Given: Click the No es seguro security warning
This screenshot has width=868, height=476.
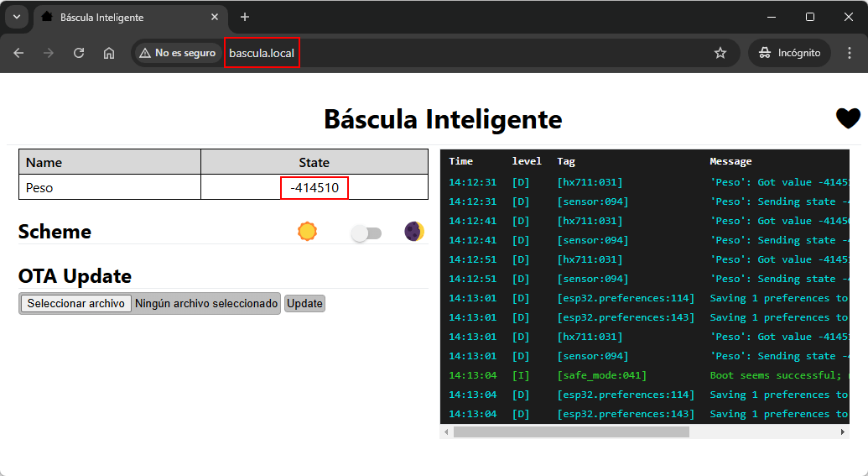Looking at the screenshot, I should pos(178,53).
